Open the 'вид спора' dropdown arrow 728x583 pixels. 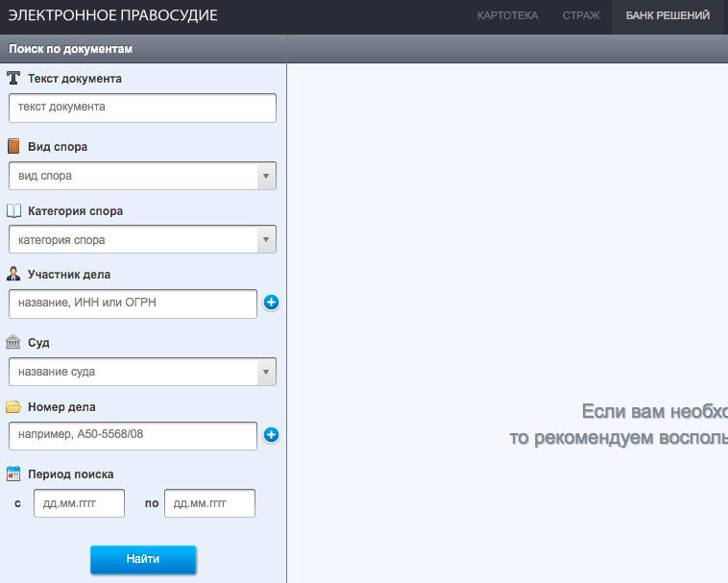[x=266, y=176]
